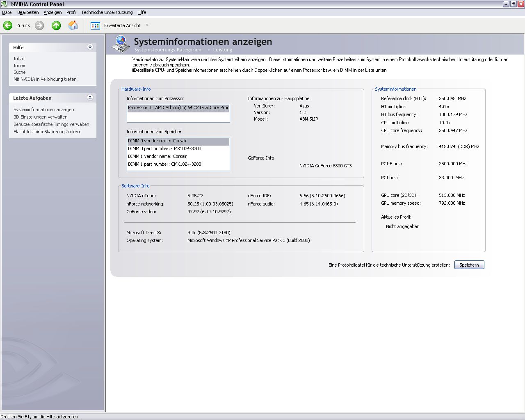The width and height of the screenshot is (525, 420).
Task: Click the Speichern button
Action: 469,265
